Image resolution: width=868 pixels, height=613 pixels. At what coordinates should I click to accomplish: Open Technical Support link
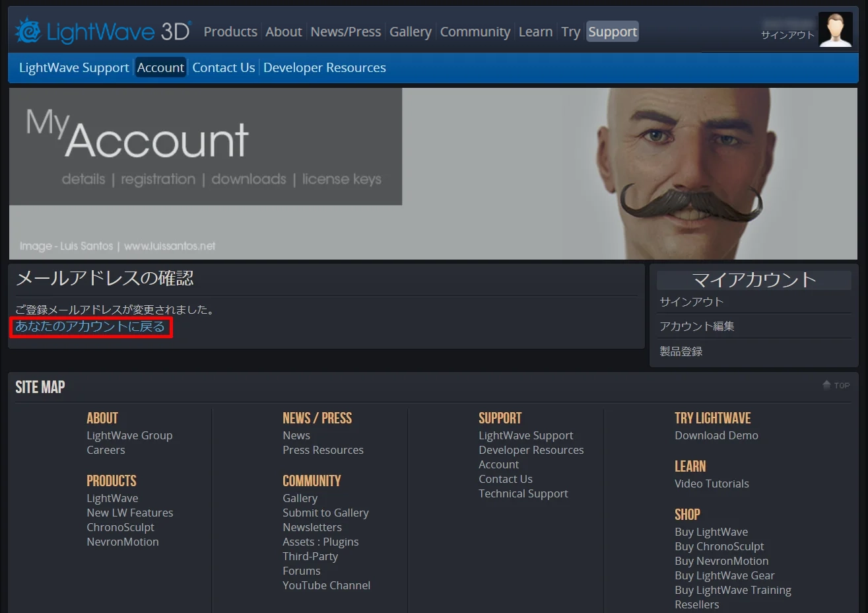coord(523,493)
